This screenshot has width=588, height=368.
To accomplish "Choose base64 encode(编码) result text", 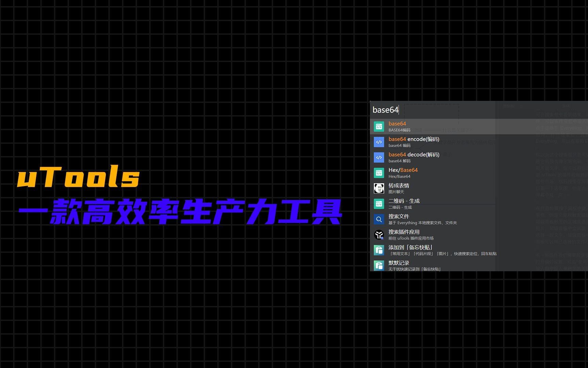I will coord(414,139).
